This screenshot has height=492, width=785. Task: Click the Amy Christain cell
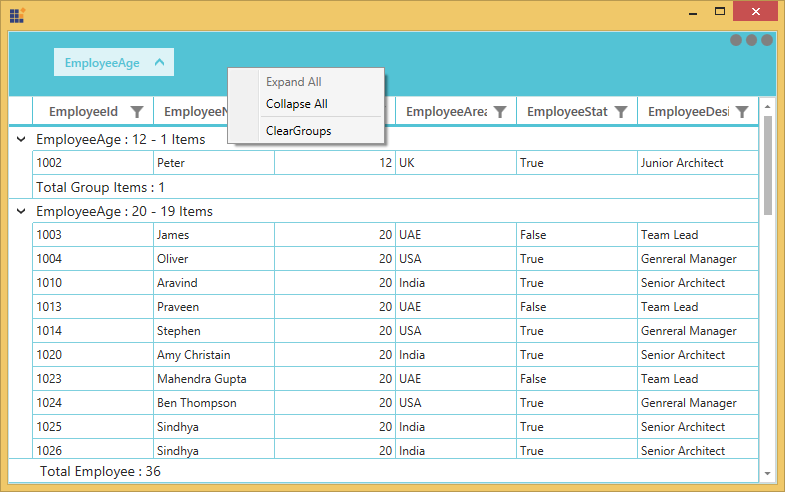pyautogui.click(x=214, y=355)
